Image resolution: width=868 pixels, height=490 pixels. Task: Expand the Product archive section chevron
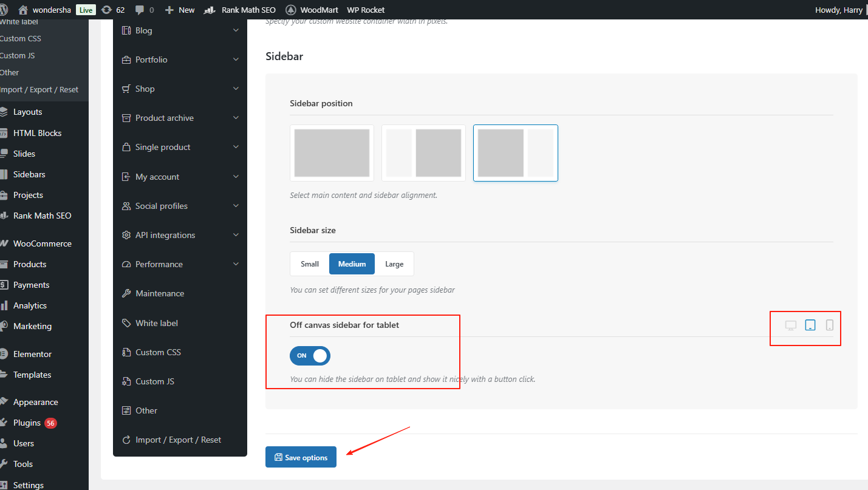click(x=236, y=118)
